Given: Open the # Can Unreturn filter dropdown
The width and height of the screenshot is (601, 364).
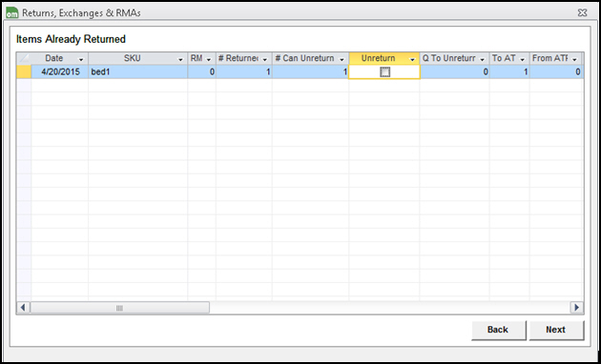Looking at the screenshot, I should tap(342, 59).
